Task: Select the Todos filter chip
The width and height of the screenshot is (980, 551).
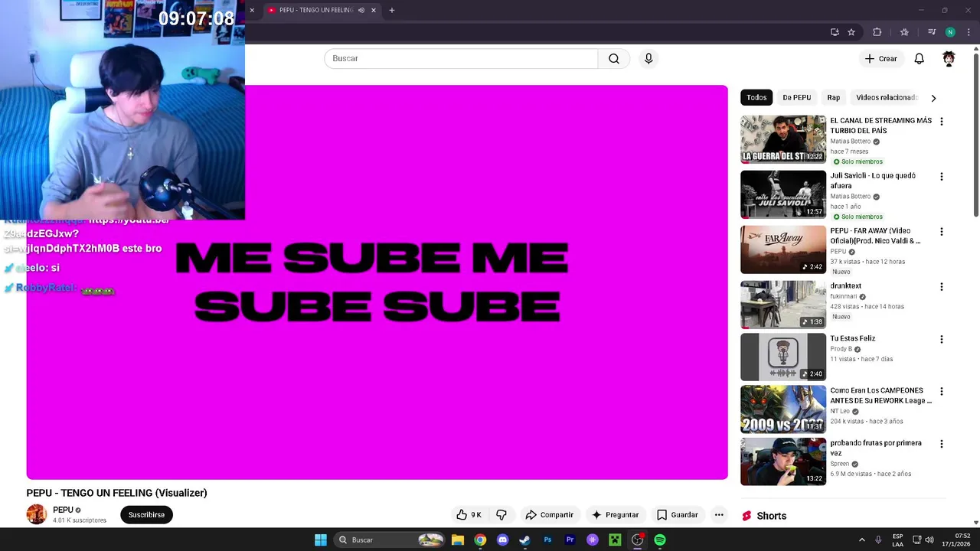Action: point(756,97)
